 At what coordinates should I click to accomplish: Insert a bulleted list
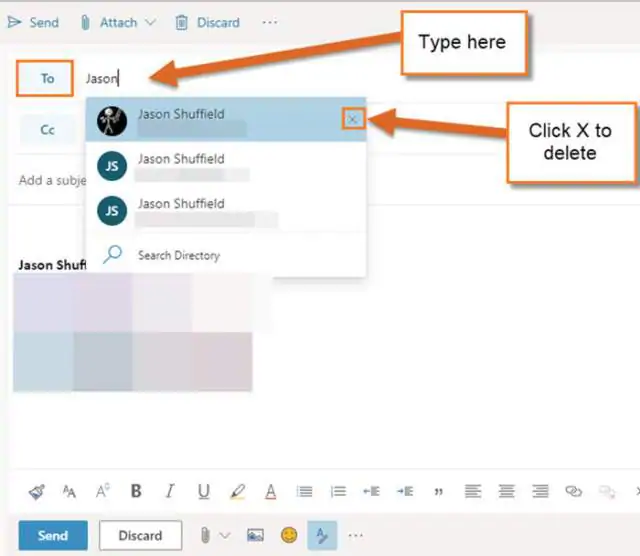coord(304,492)
